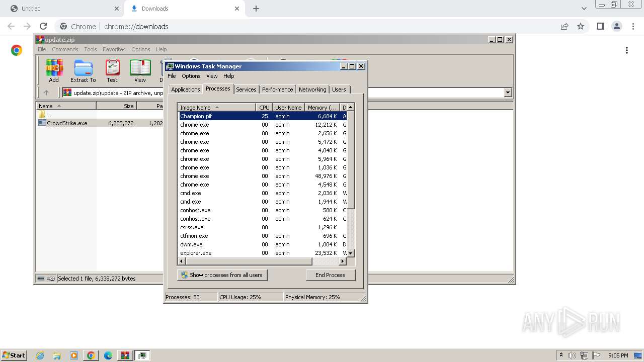Screen dimensions: 644x362
Task: Open Microsoft Edge from the taskbar
Action: point(108,355)
